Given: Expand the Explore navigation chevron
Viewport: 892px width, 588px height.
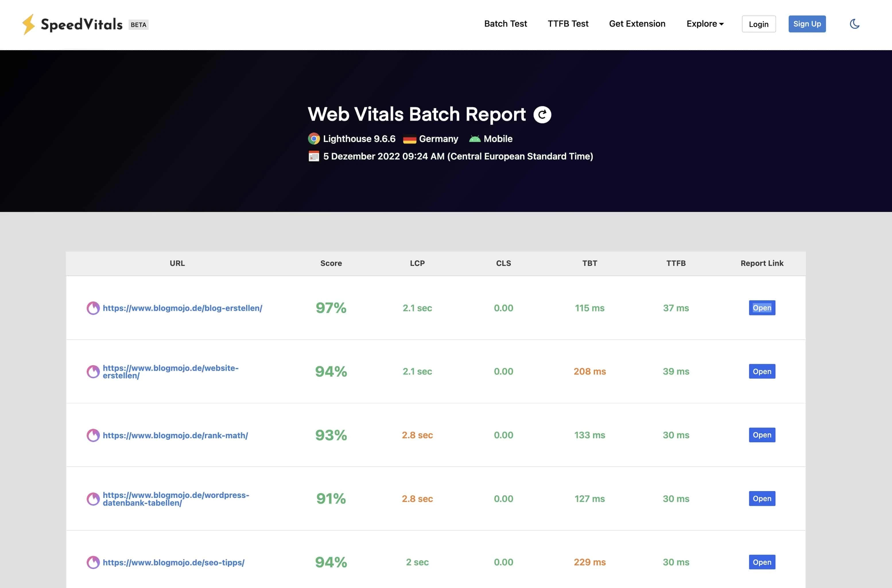Looking at the screenshot, I should (721, 24).
